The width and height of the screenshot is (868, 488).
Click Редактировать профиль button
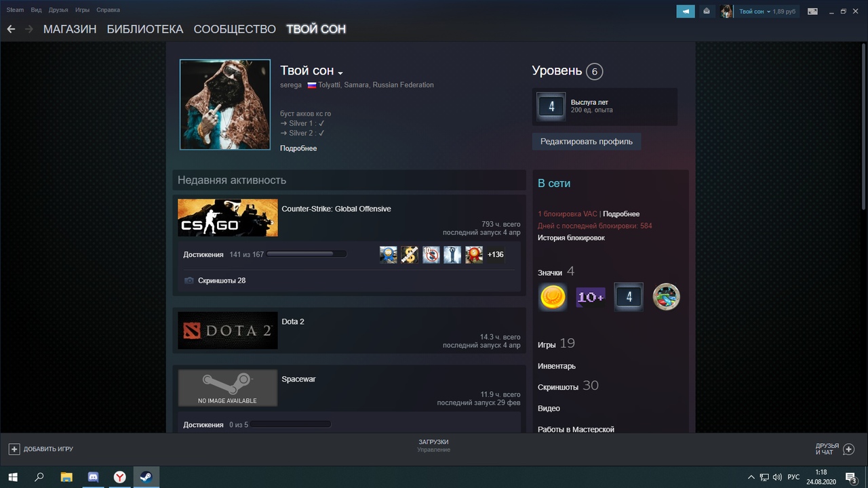[587, 142]
